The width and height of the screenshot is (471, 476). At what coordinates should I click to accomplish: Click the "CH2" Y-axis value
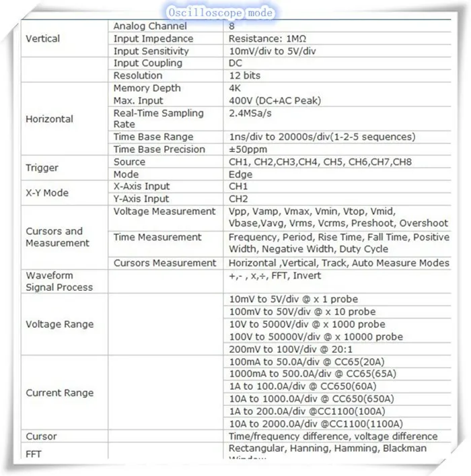click(238, 199)
